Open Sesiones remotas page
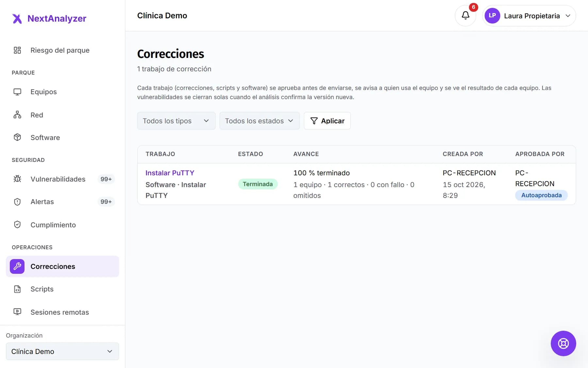Screen dimensions: 588x368 click(x=62, y=312)
